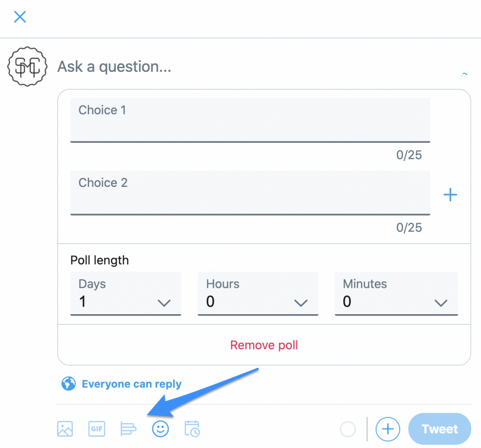
Task: Close the tweet composer with the X
Action: 20,16
